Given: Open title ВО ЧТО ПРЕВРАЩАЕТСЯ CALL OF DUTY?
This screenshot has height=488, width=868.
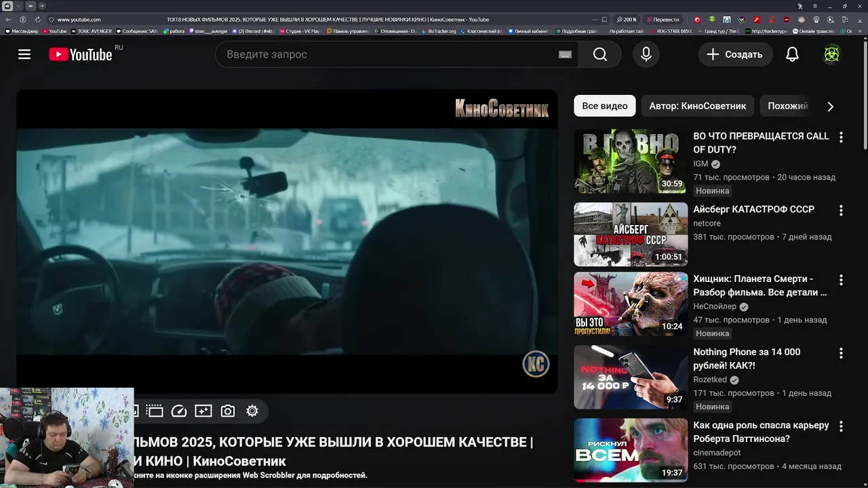Looking at the screenshot, I should tap(761, 143).
